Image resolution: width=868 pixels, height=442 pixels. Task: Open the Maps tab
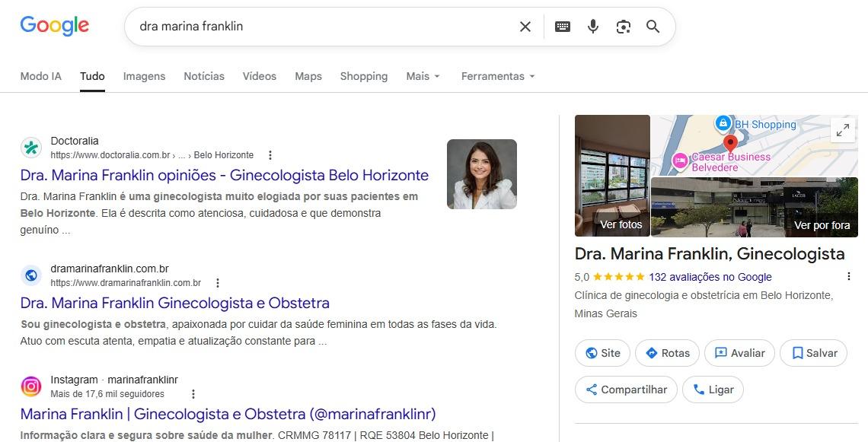(x=308, y=76)
